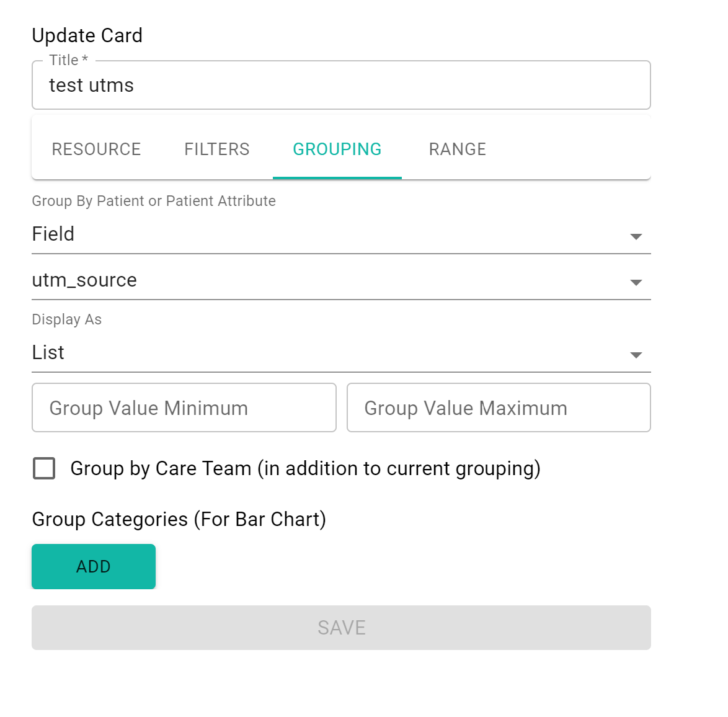The image size is (728, 717).
Task: Select the Grouping tab
Action: pyautogui.click(x=337, y=149)
